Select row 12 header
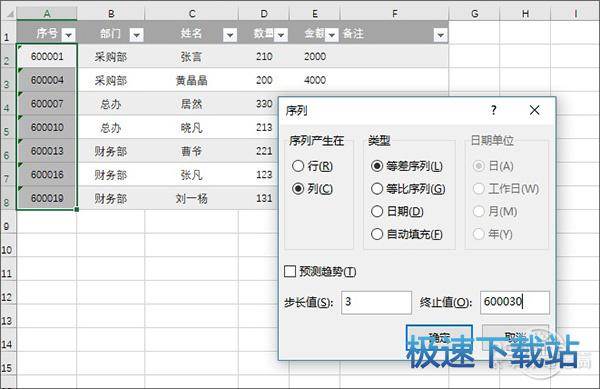600x389 pixels. [x=8, y=293]
